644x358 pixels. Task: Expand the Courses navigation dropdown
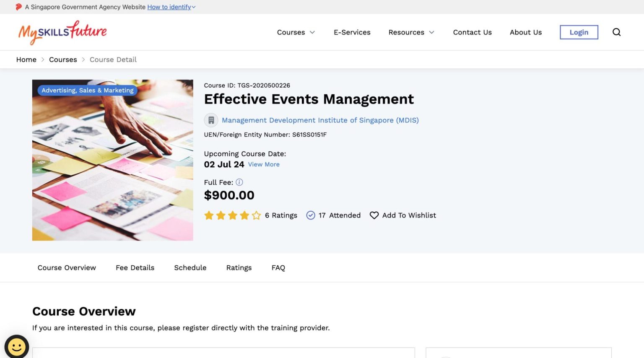pos(296,32)
